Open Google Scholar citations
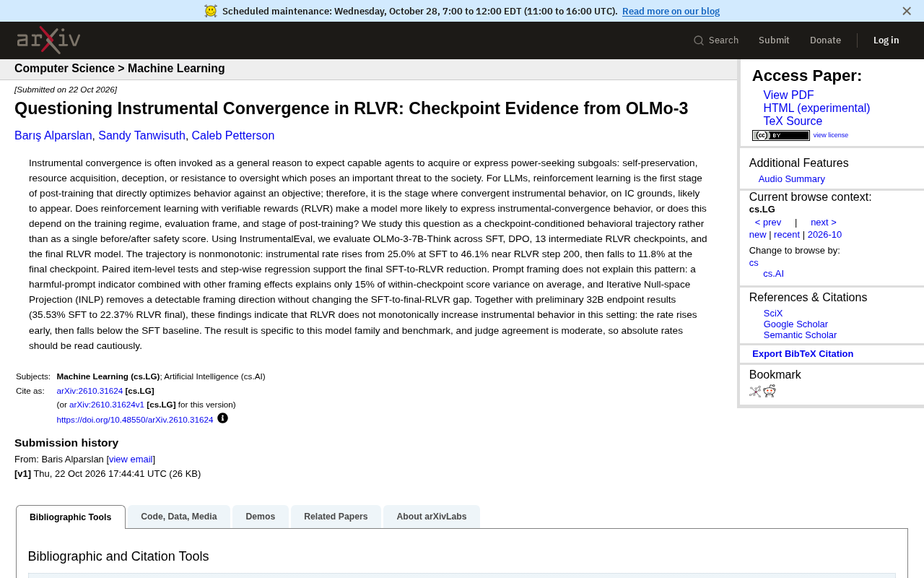The width and height of the screenshot is (924, 578). click(x=796, y=324)
